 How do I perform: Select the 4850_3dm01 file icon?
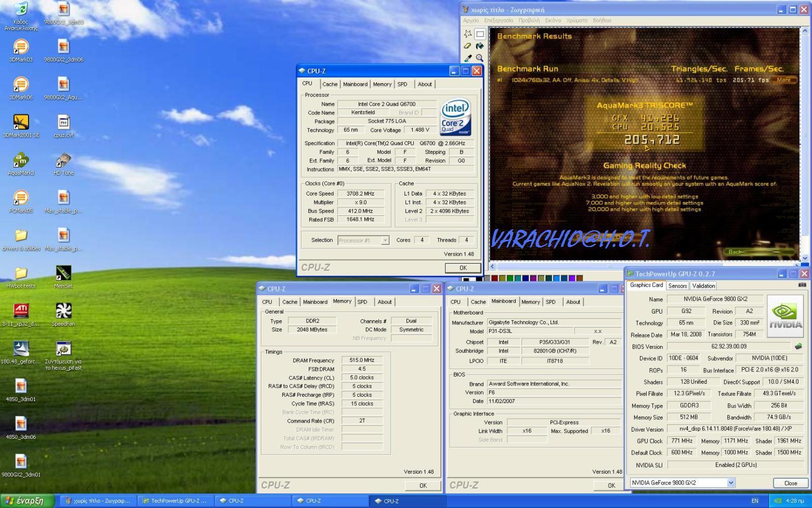21,390
